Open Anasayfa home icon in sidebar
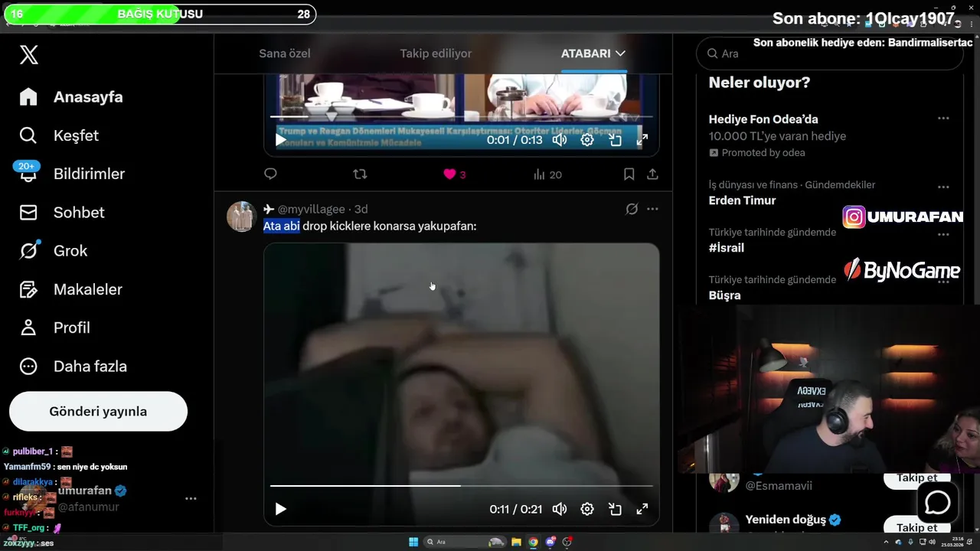Screen dimensions: 980x551 tap(28, 97)
